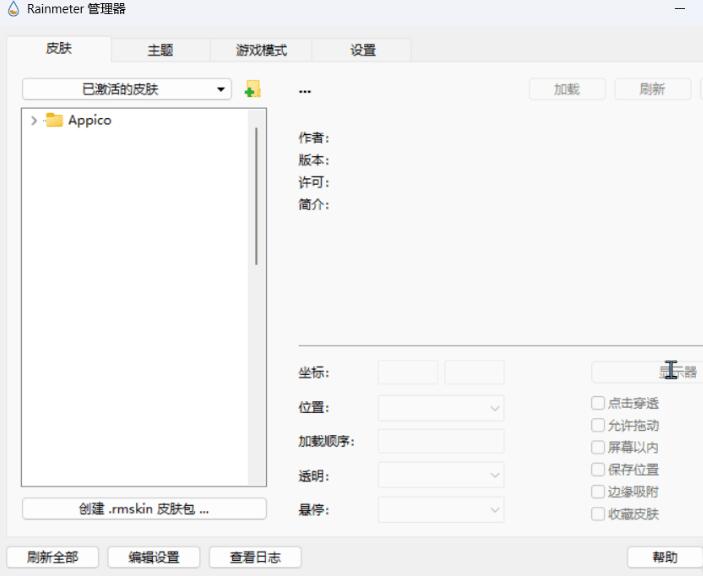Open the 游戏模式 tab
The height and width of the screenshot is (576, 703).
click(261, 51)
